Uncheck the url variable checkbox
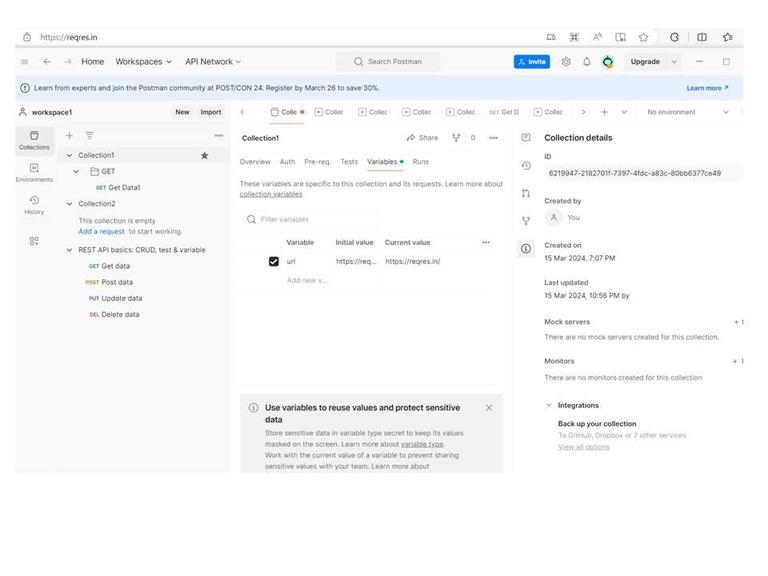The height and width of the screenshot is (576, 768). pos(274,262)
